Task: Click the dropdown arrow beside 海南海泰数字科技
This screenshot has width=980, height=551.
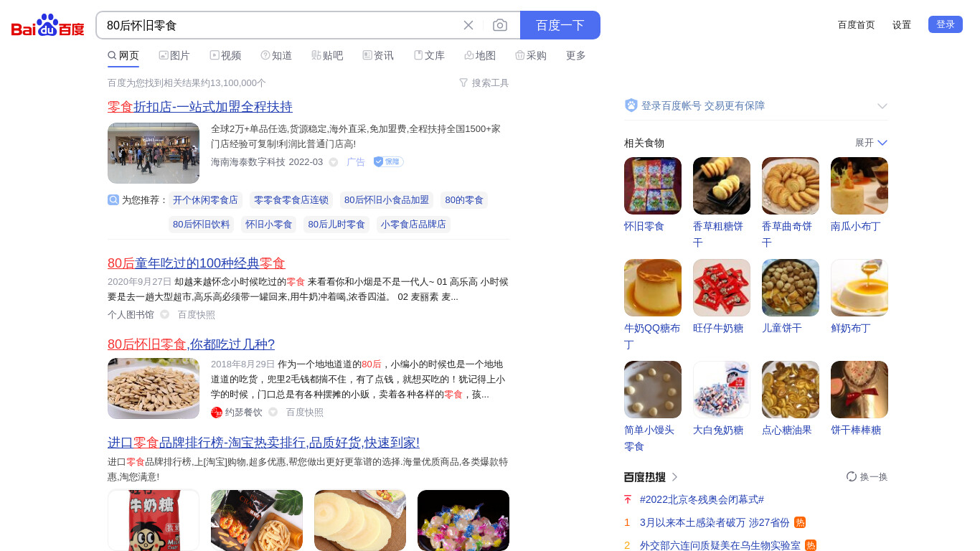Action: (334, 162)
